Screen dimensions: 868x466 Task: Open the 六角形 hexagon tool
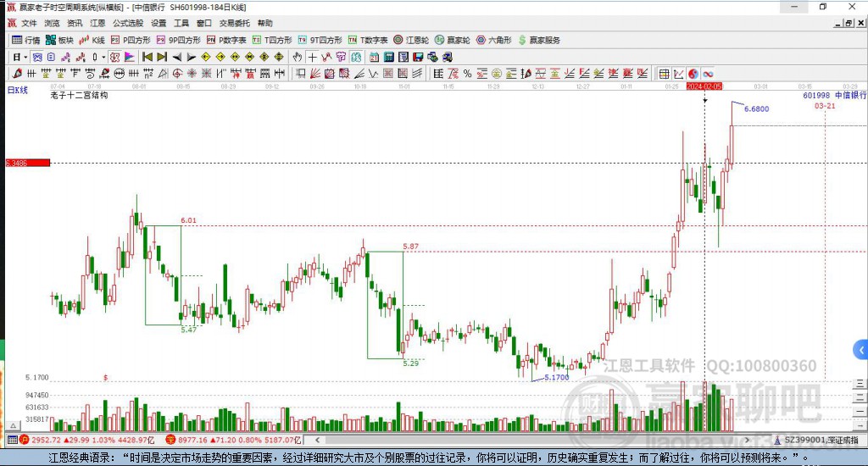(494, 40)
